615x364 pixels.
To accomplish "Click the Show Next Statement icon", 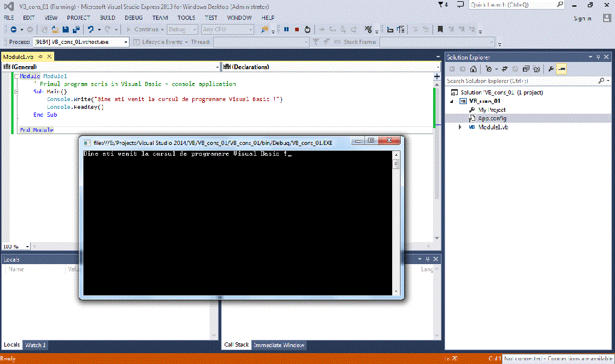I will [322, 29].
